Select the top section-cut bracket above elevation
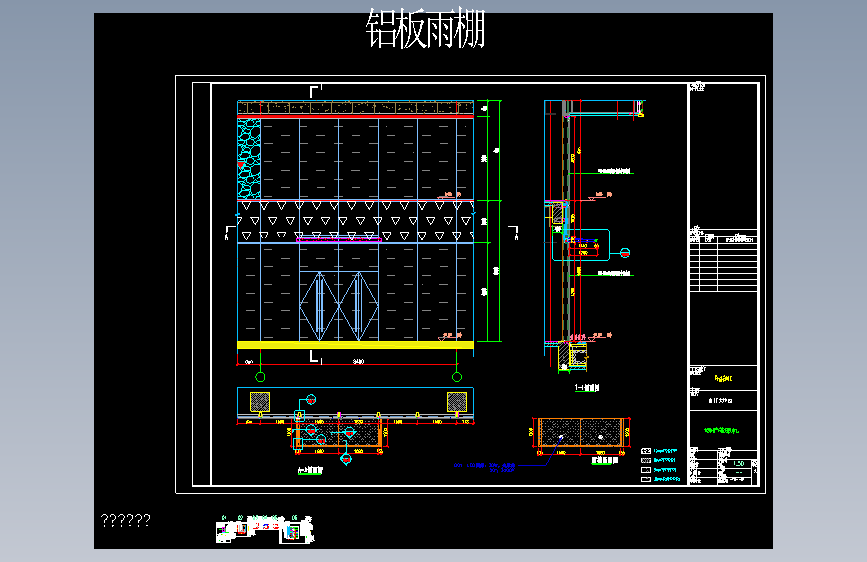Screen dimensions: 867x562 [x=315, y=91]
